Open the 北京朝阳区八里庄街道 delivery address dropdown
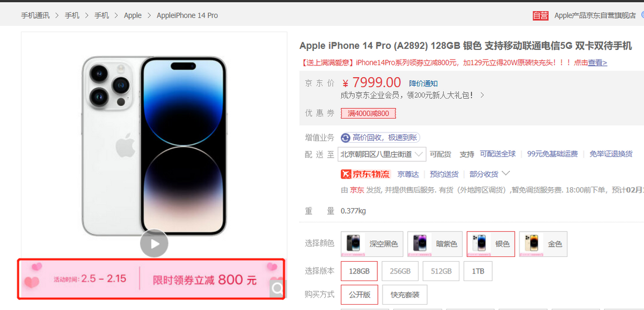The width and height of the screenshot is (644, 310). point(382,154)
